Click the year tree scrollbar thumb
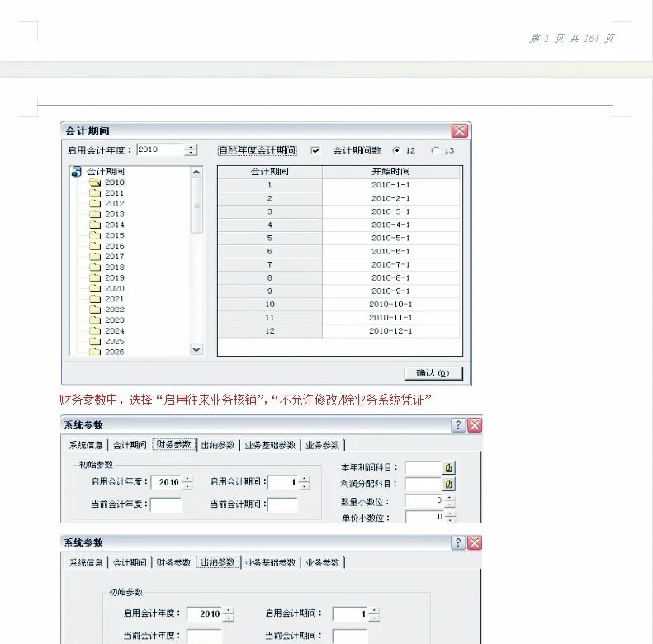Image resolution: width=653 pixels, height=644 pixels. (x=196, y=206)
